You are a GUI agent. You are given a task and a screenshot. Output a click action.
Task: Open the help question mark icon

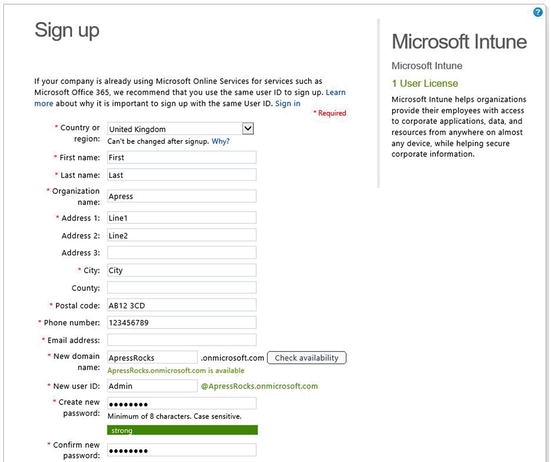[538, 12]
